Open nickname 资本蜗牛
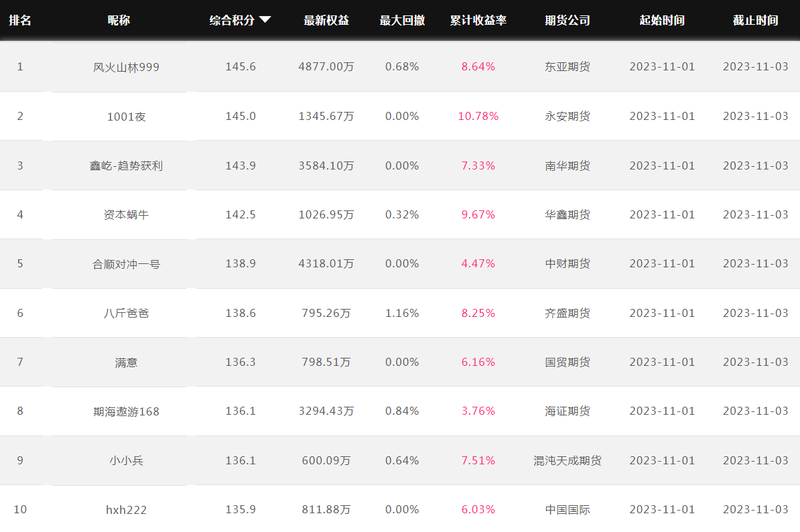 (126, 214)
